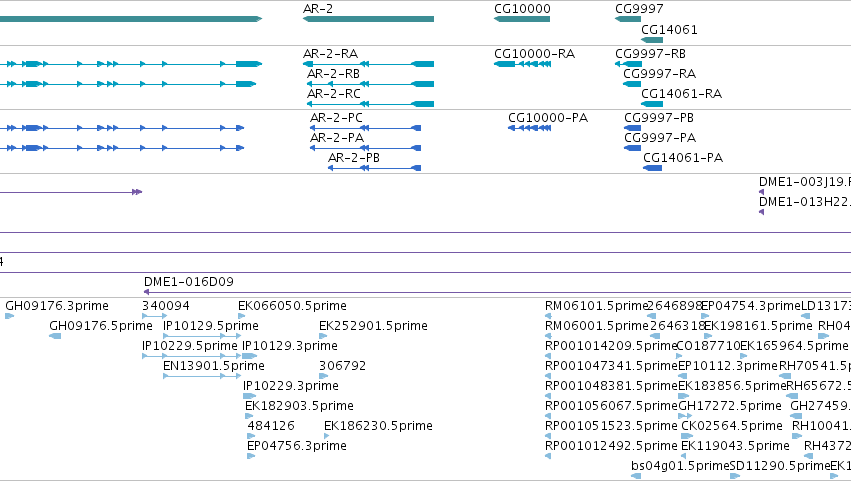Viewport: 851px width, 481px height.
Task: Select the AR-2-RC transcript label
Action: click(x=334, y=94)
